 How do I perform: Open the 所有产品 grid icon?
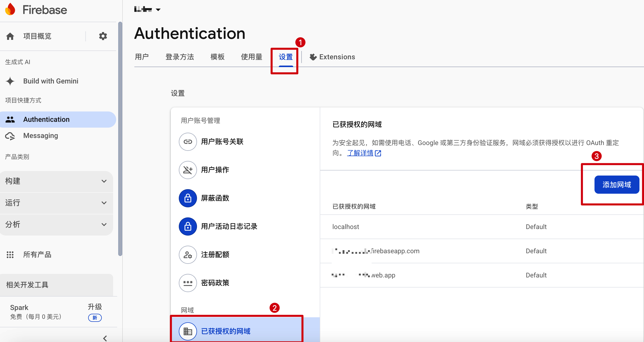10,255
